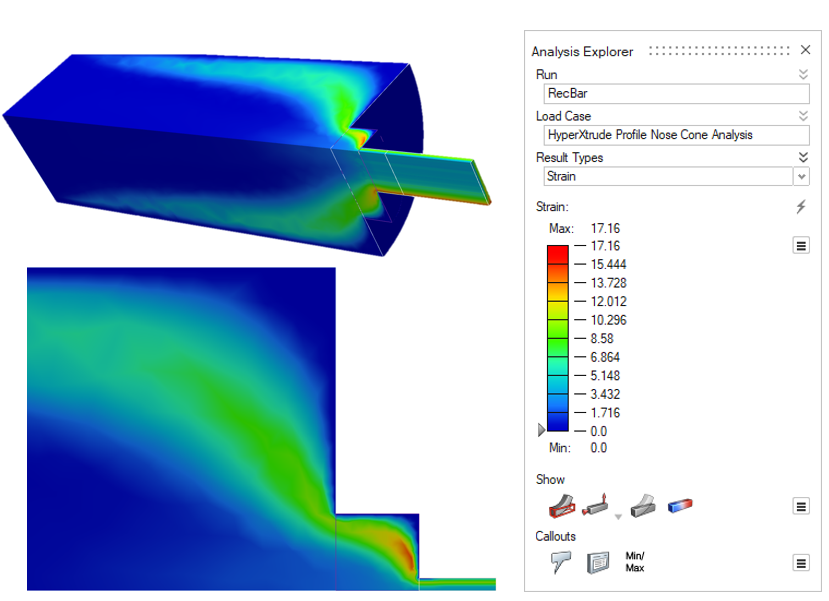Close the Analysis Explorer panel
829x601 pixels.
pos(805,50)
